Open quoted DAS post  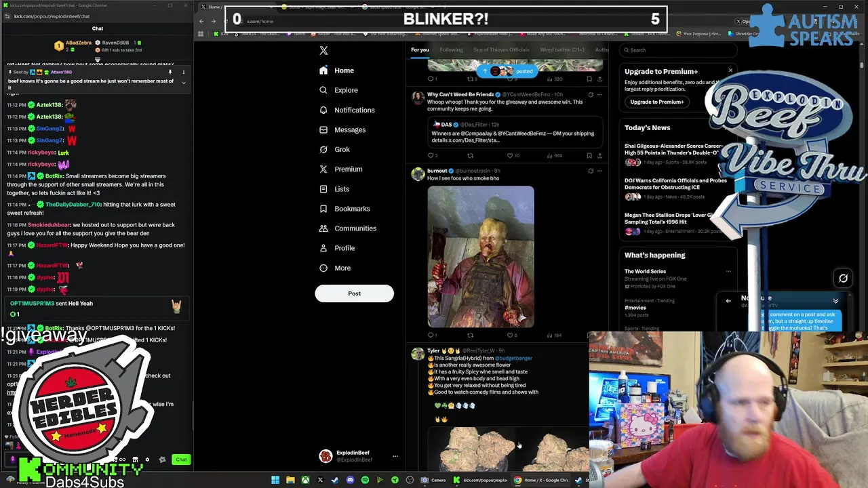[x=515, y=132]
